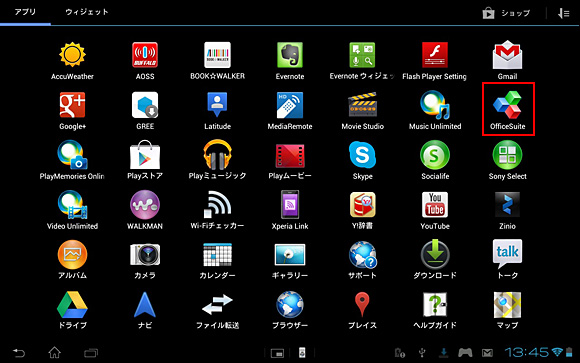Tap the game controller notification icon

pyautogui.click(x=465, y=353)
